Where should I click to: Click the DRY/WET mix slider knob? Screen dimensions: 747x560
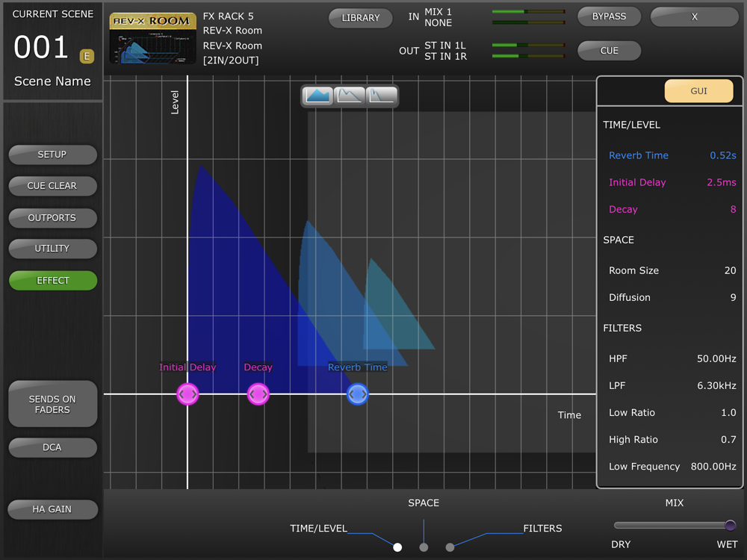click(730, 525)
